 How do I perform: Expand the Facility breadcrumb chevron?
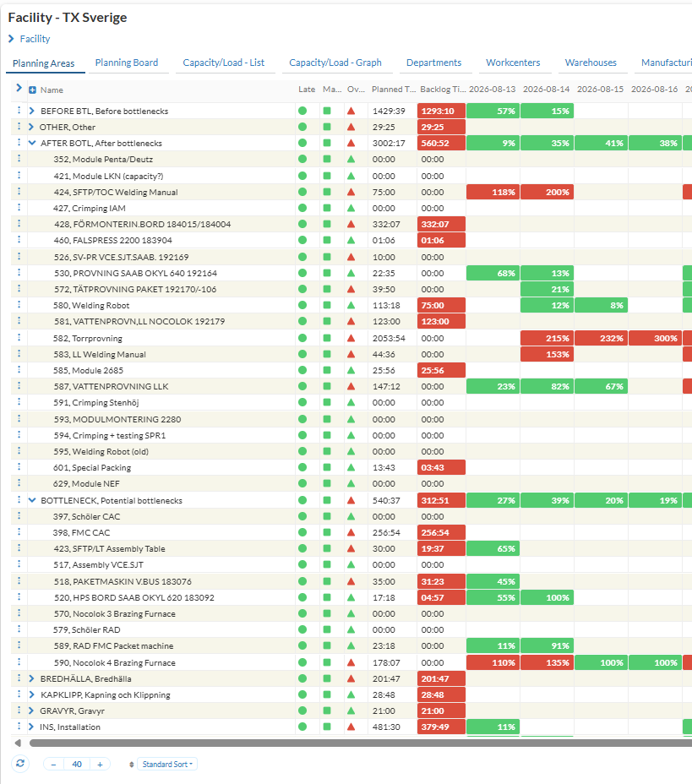pos(11,39)
